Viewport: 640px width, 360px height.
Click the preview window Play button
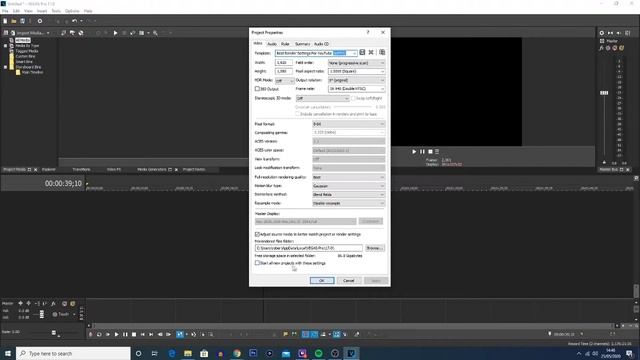coord(414,151)
